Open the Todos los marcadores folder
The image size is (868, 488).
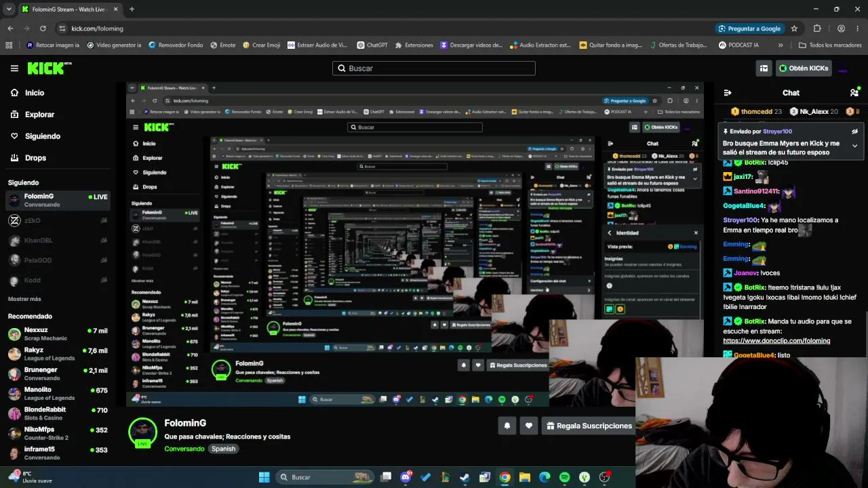pyautogui.click(x=830, y=45)
